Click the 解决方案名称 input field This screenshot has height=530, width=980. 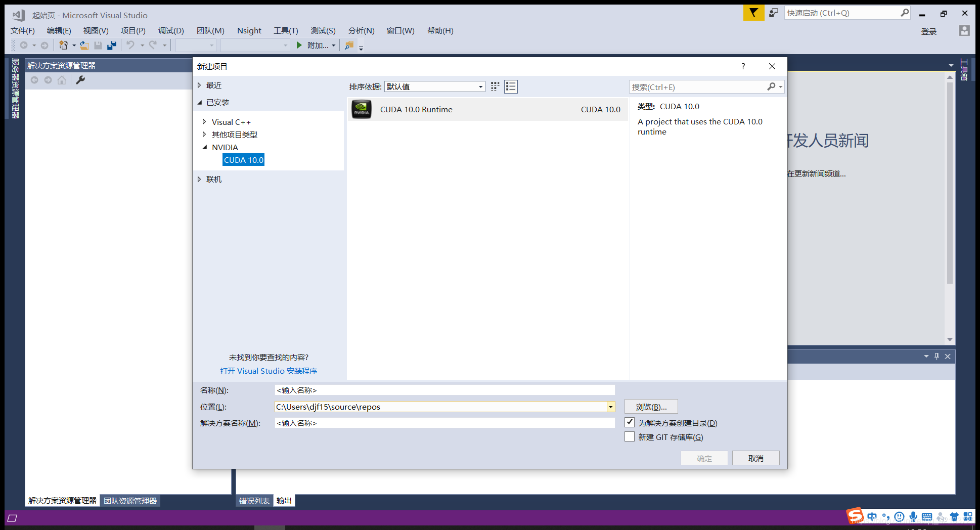coord(445,423)
